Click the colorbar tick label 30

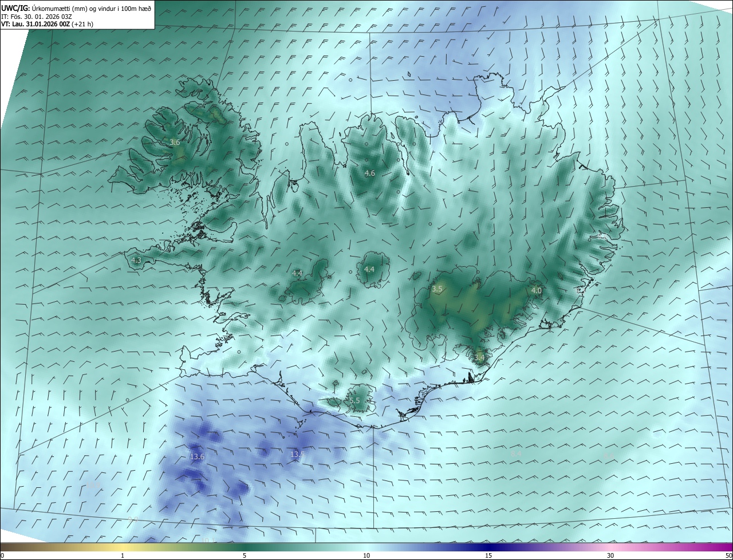[610, 555]
